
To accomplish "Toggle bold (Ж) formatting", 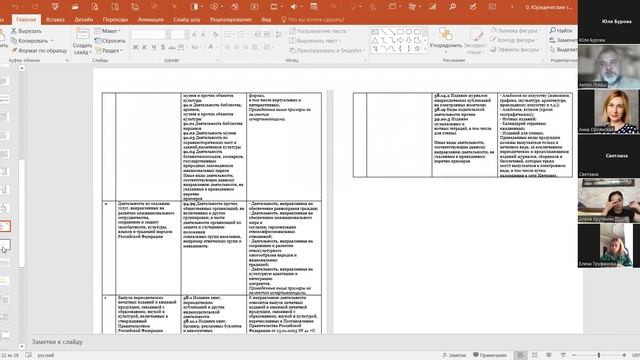I will pos(136,47).
